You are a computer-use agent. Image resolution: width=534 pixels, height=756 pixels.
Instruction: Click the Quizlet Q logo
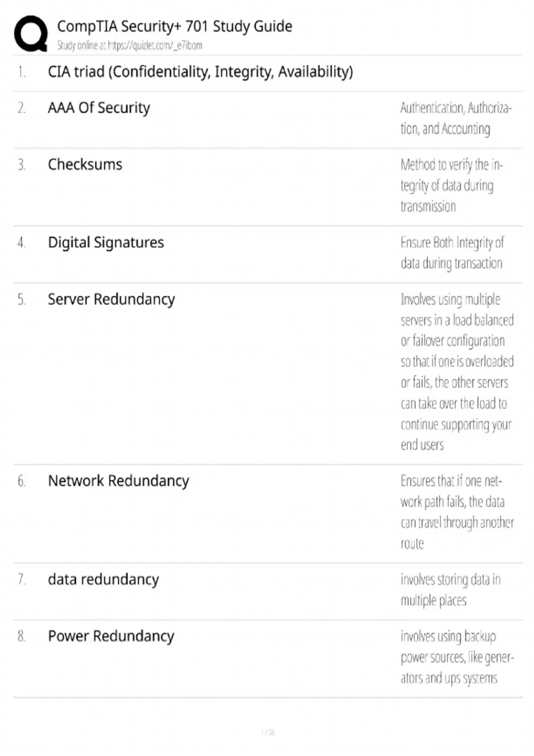pyautogui.click(x=31, y=33)
